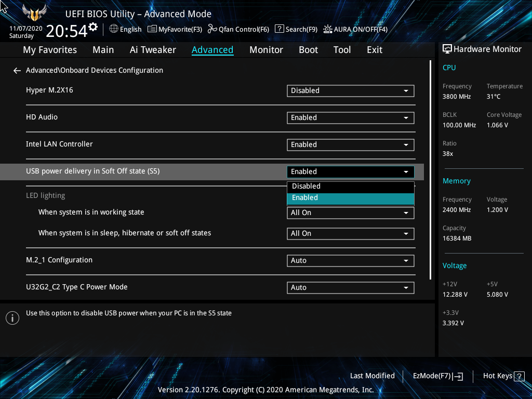The height and width of the screenshot is (399, 532).
Task: Click the 38x ratio value
Action: [447, 154]
